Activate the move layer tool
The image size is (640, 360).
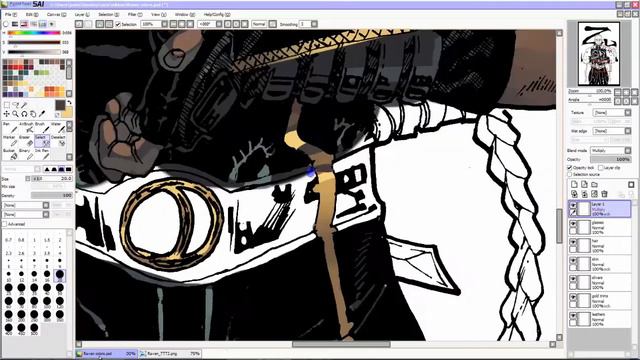7,114
